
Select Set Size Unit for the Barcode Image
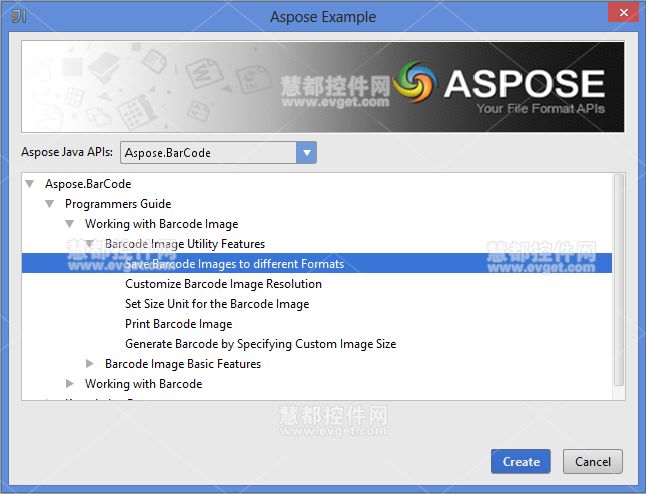[x=217, y=304]
